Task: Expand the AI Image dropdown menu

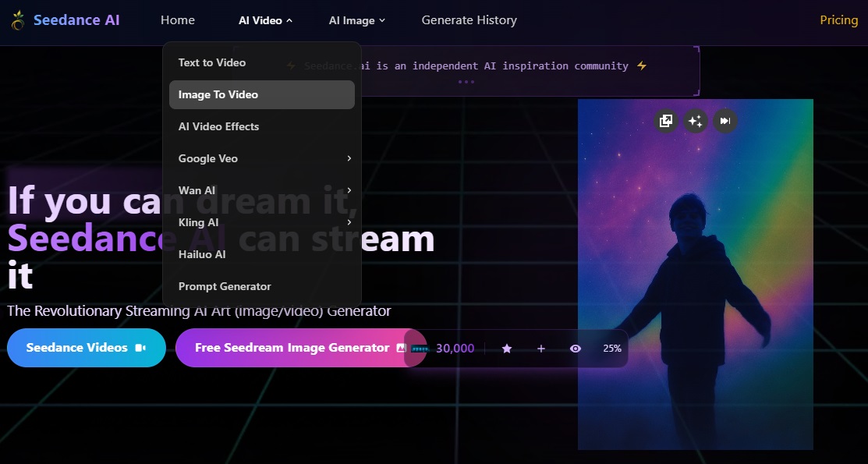Action: click(x=356, y=20)
